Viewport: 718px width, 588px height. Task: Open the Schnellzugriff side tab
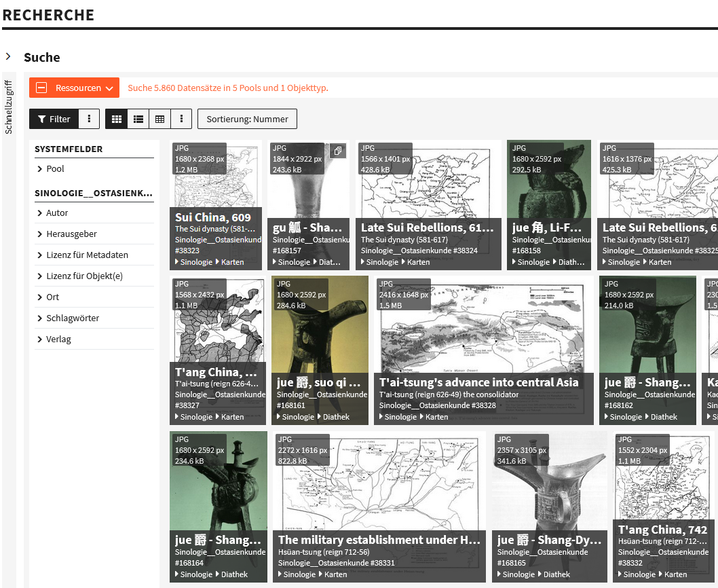tap(9, 107)
